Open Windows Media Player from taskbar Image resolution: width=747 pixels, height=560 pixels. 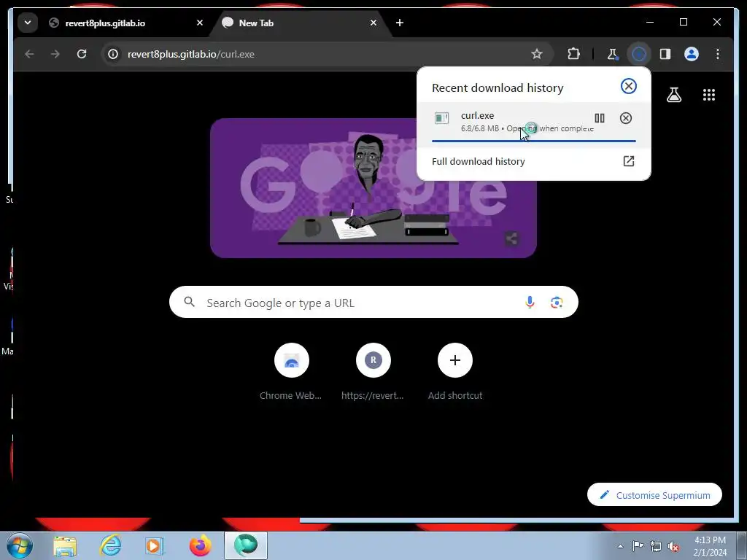click(155, 545)
